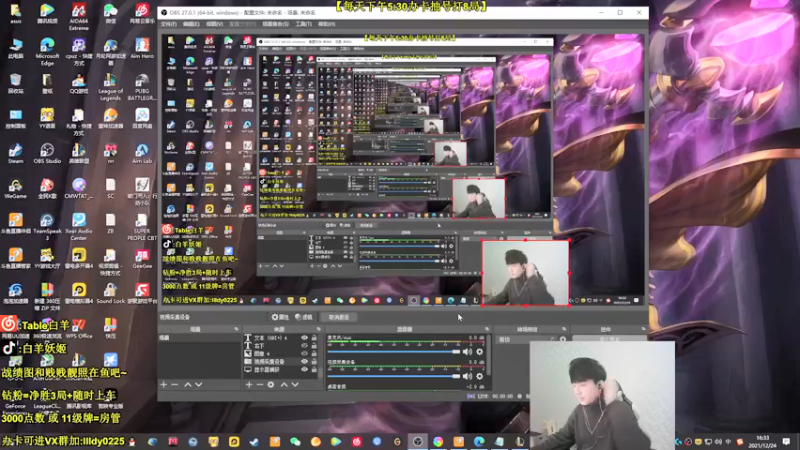
Task: Toggle visibility eye of second text source
Action: tap(305, 345)
